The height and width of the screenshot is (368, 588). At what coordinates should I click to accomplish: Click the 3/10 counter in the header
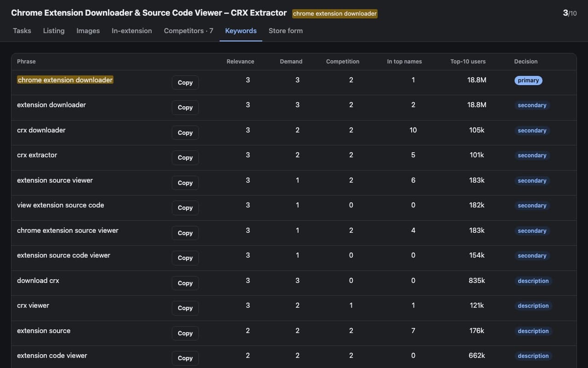point(570,13)
